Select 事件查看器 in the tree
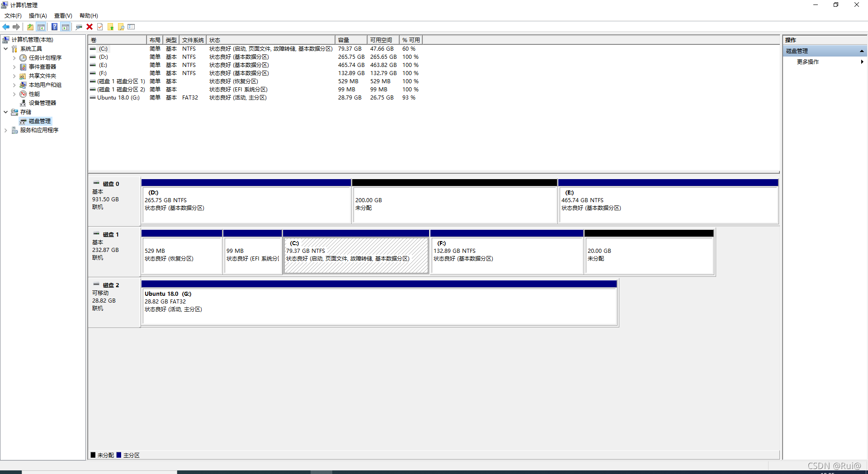The image size is (868, 474). tap(42, 67)
